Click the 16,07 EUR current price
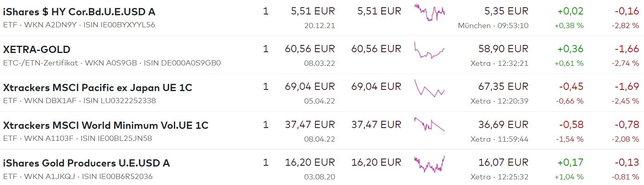 point(503,163)
